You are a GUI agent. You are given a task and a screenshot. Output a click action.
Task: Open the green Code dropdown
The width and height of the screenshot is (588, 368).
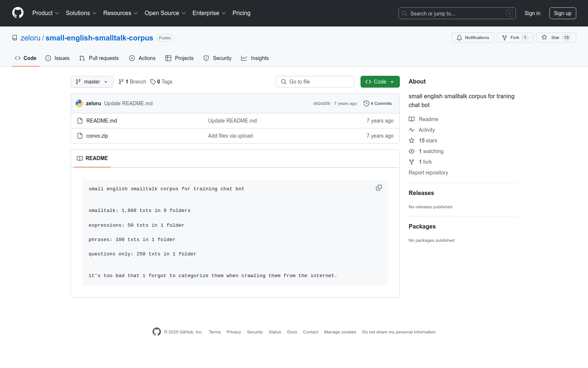pos(380,82)
